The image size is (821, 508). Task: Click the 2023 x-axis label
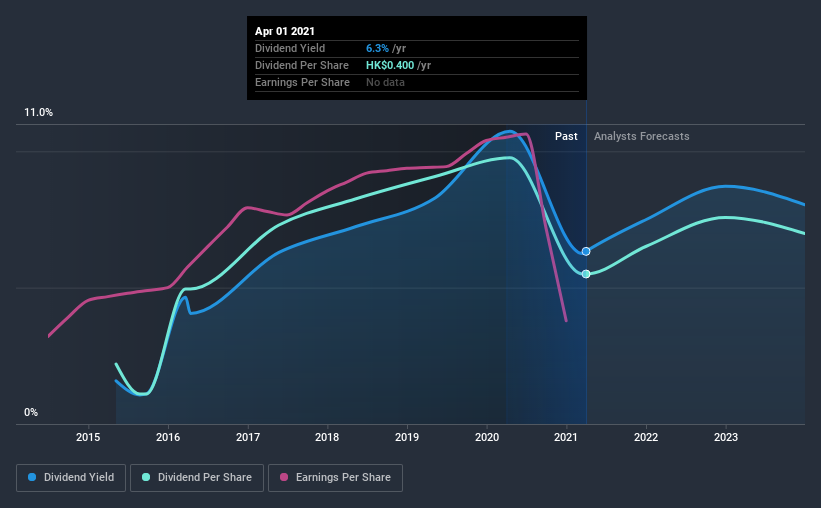pos(726,437)
